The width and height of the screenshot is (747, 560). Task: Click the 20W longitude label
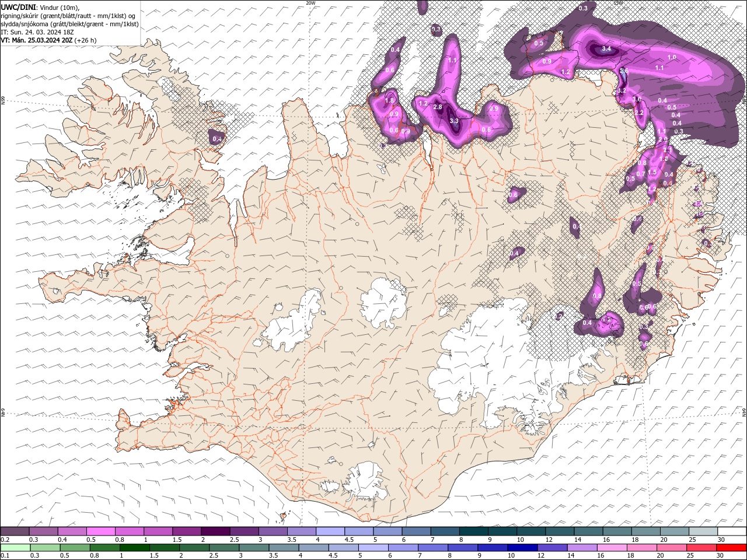click(310, 3)
